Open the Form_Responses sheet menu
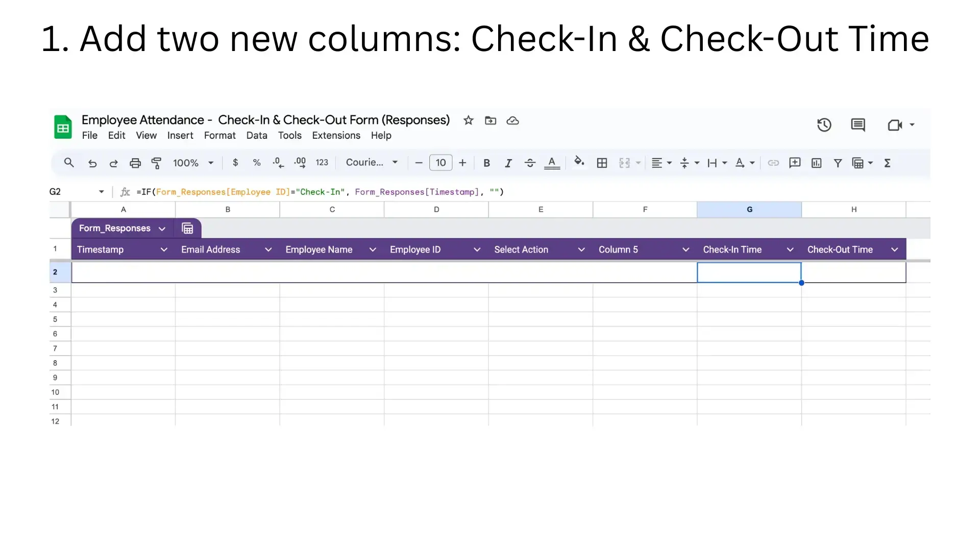Viewport: 980px width, 551px height. 162,228
